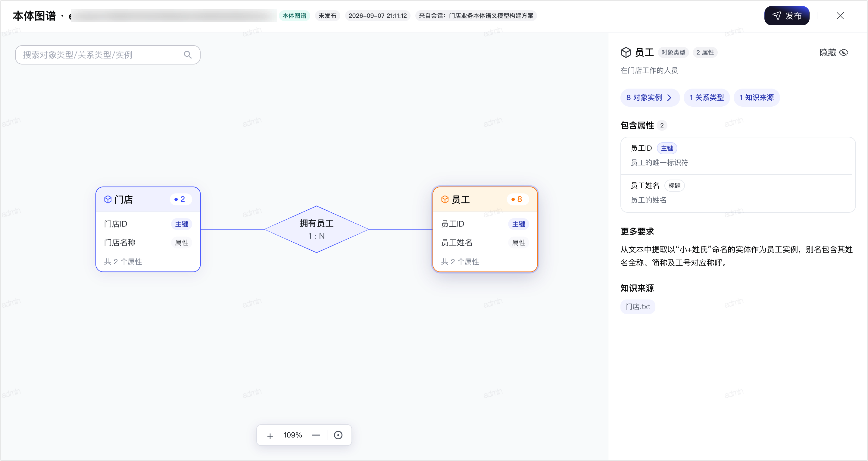Click the 109% zoom level value
868x461 pixels.
point(292,435)
